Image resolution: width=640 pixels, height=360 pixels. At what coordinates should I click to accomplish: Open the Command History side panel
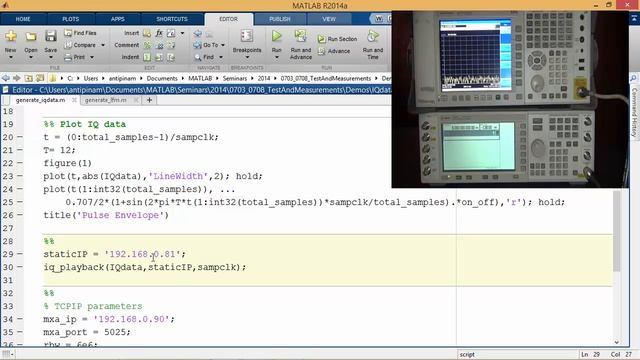point(634,112)
